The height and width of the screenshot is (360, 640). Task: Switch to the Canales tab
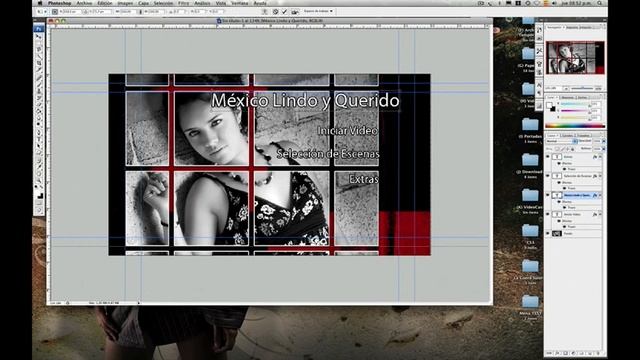pos(567,136)
